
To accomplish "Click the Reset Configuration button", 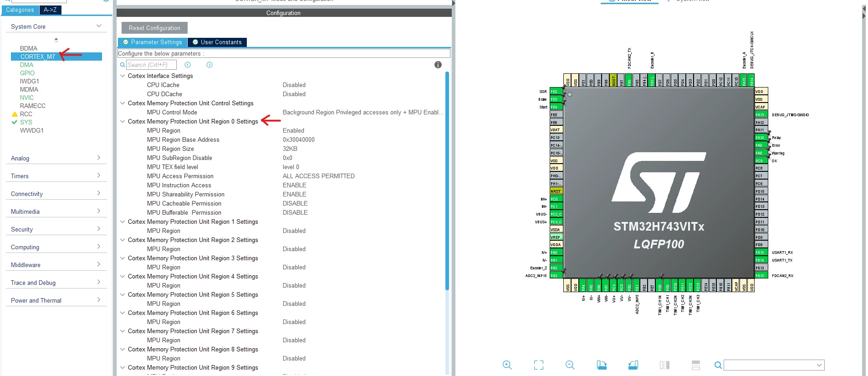I will (x=154, y=28).
